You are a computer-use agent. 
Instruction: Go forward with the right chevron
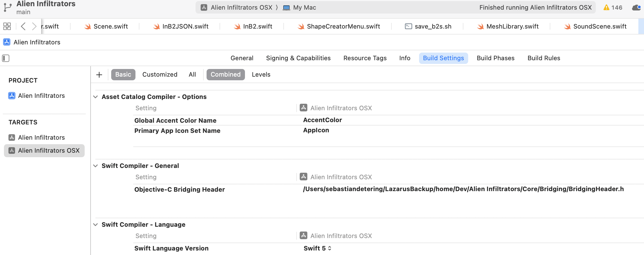[x=34, y=26]
